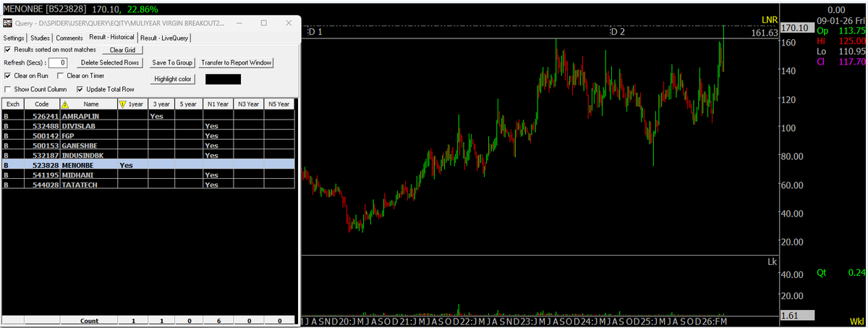
Task: Click the Highlight color button
Action: tap(172, 78)
